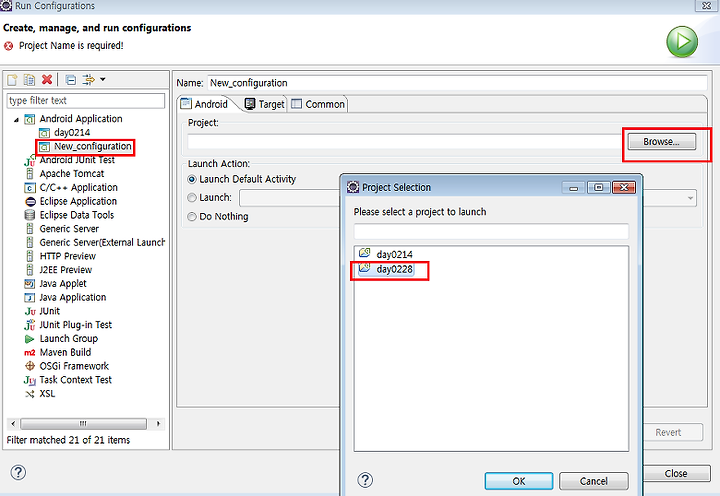Image resolution: width=720 pixels, height=496 pixels.
Task: Click the New launch configuration icon
Action: [12, 80]
